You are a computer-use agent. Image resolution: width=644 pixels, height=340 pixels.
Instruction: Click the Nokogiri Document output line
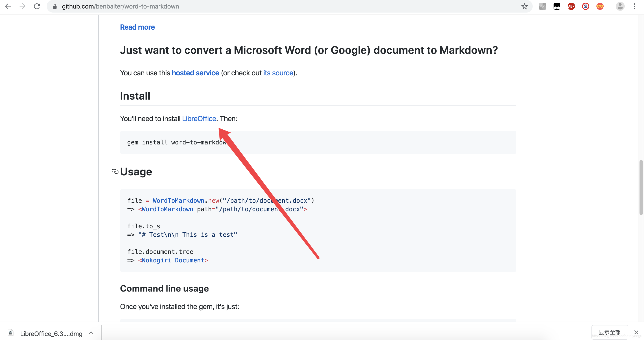point(167,260)
